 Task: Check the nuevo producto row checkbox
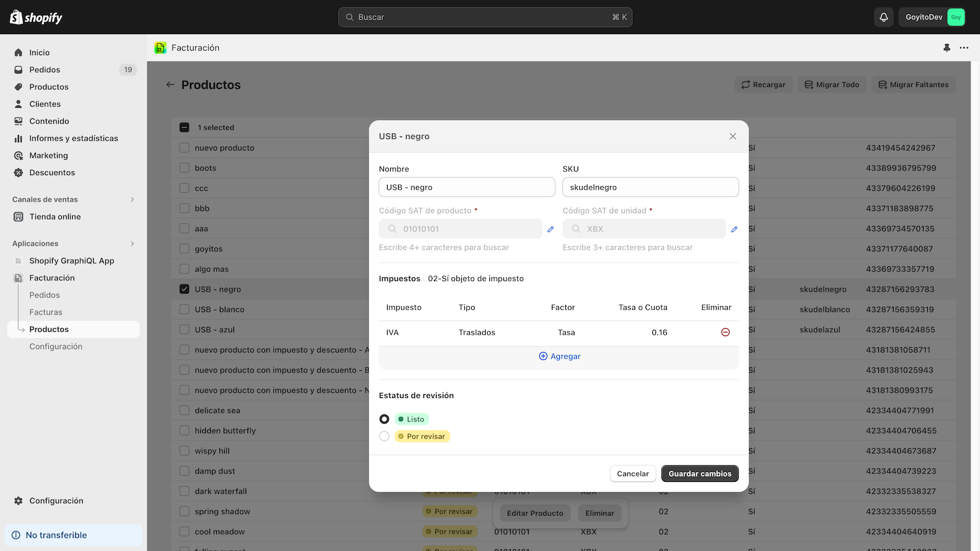[184, 148]
